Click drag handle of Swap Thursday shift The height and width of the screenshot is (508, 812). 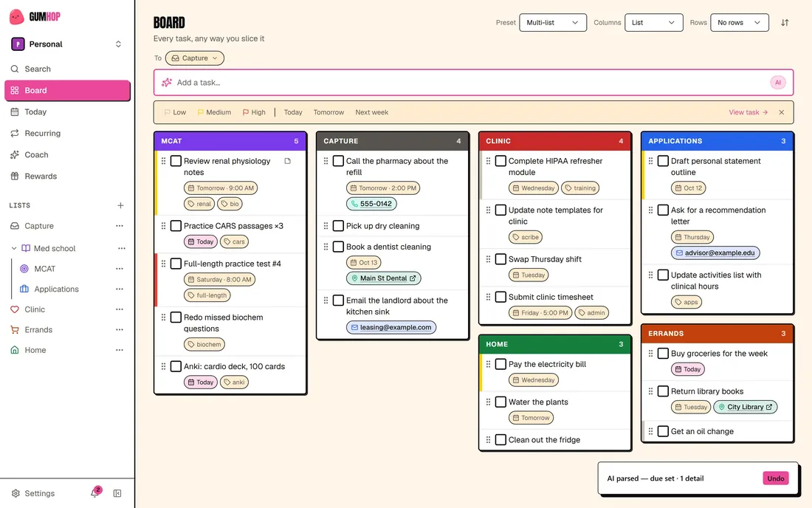coord(488,259)
